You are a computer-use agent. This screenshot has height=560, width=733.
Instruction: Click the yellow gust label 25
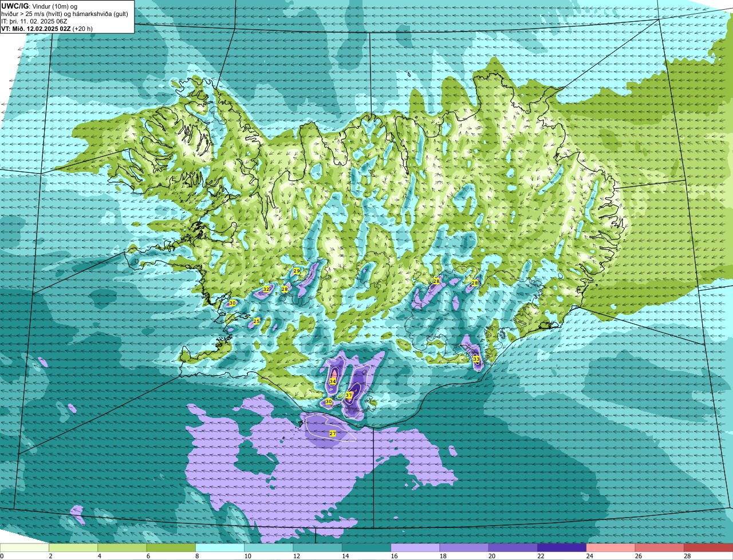click(x=257, y=321)
